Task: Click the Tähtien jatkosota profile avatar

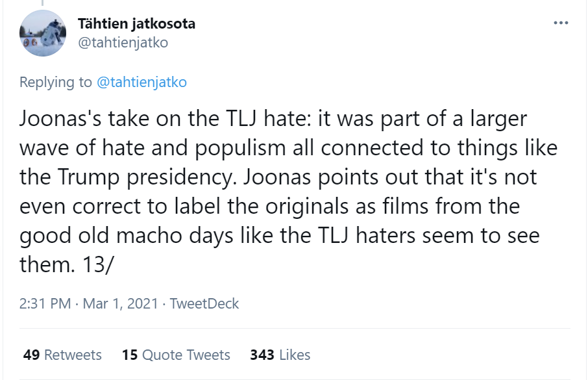Action: [x=43, y=33]
